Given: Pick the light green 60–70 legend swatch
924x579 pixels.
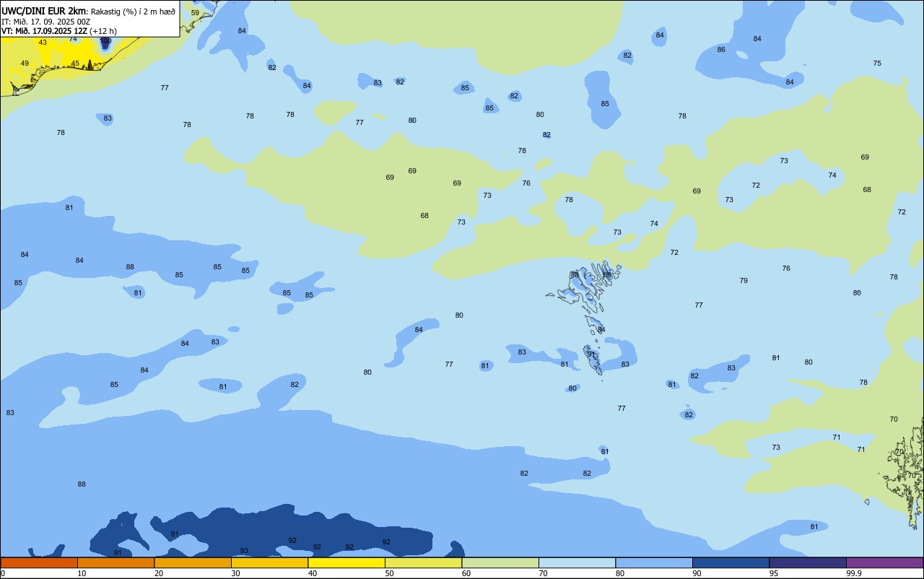Looking at the screenshot, I should [500, 562].
